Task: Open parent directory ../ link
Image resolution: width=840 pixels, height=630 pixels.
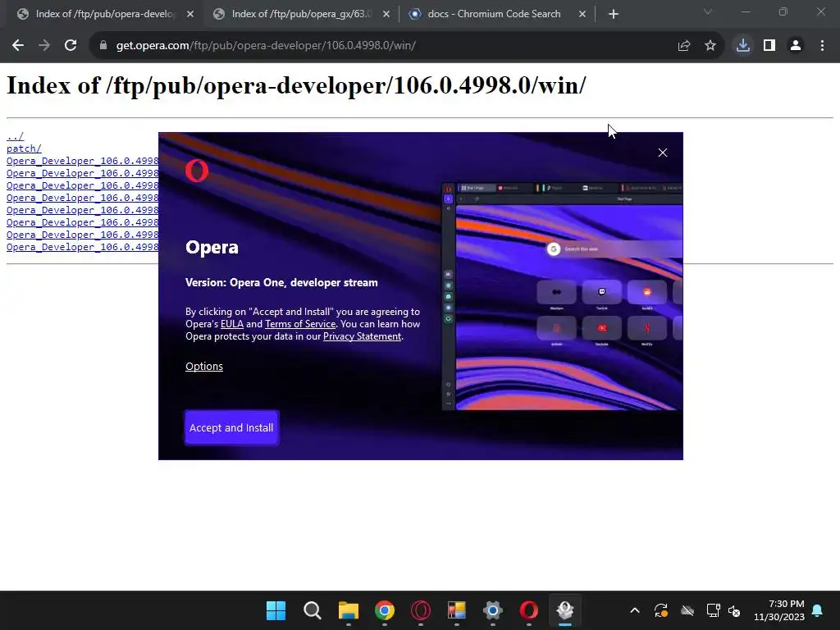Action: (x=15, y=136)
